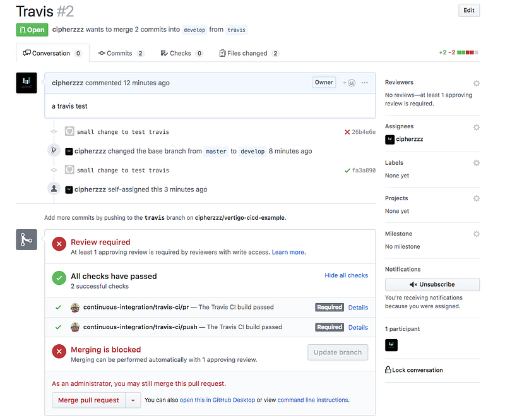
Task: Open Details for travis-ci/pr check
Action: point(358,308)
